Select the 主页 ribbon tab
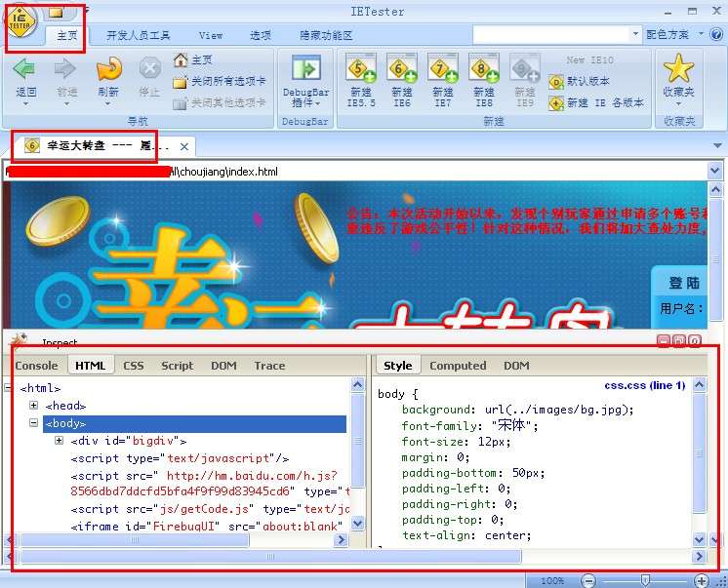728x588 pixels. [x=67, y=35]
